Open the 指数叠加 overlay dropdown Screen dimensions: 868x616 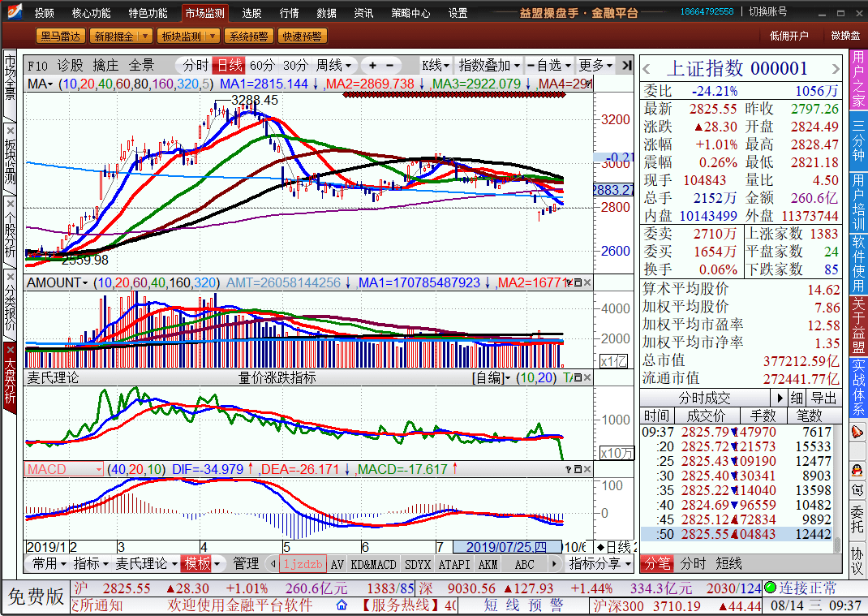(489, 66)
